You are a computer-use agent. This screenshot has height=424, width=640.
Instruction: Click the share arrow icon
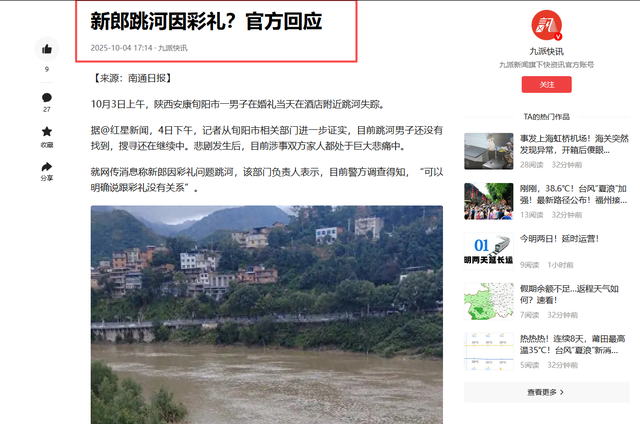[47, 166]
